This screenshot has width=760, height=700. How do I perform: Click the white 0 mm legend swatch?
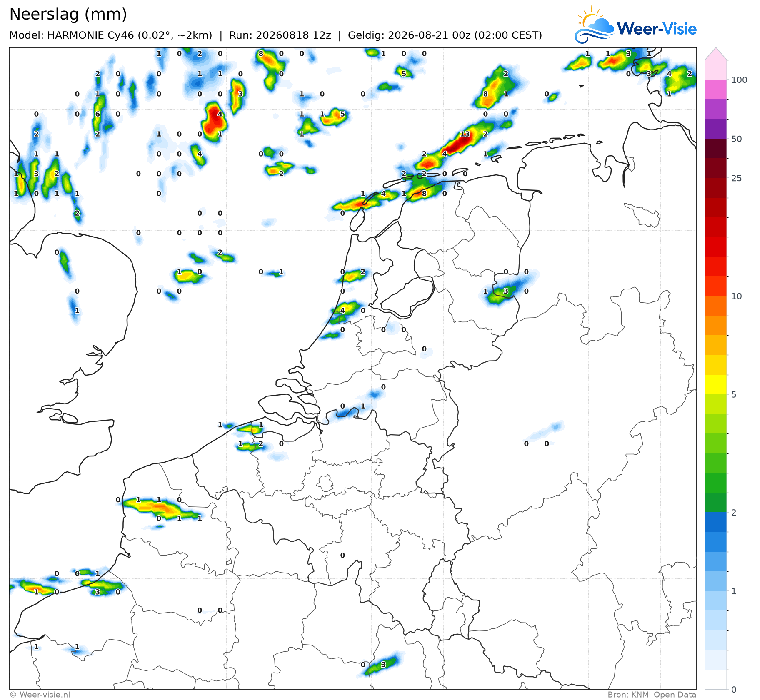[x=716, y=680]
